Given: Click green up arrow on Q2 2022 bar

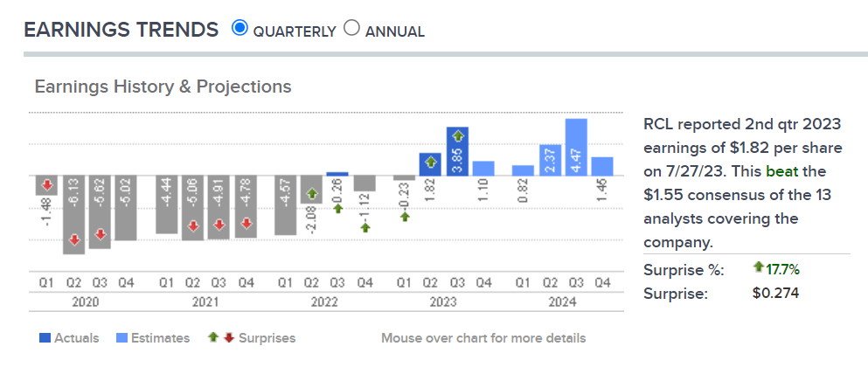Looking at the screenshot, I should point(310,193).
